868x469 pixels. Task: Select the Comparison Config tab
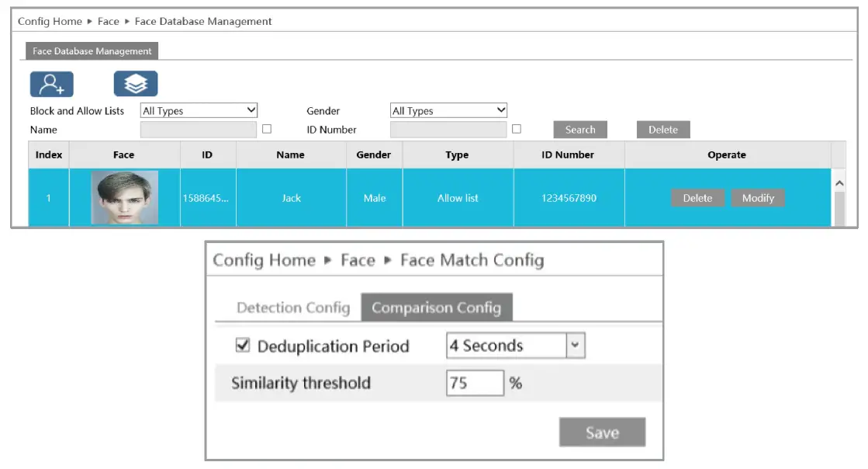pos(436,307)
